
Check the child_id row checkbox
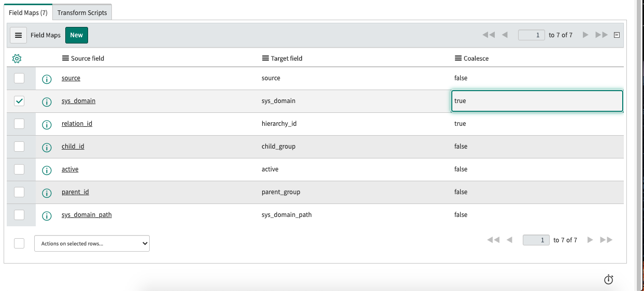(19, 147)
